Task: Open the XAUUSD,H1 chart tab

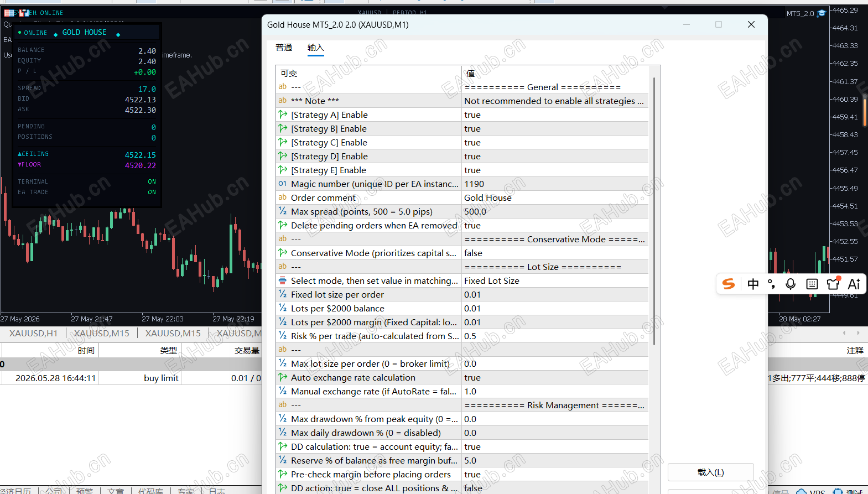Action: [33, 333]
